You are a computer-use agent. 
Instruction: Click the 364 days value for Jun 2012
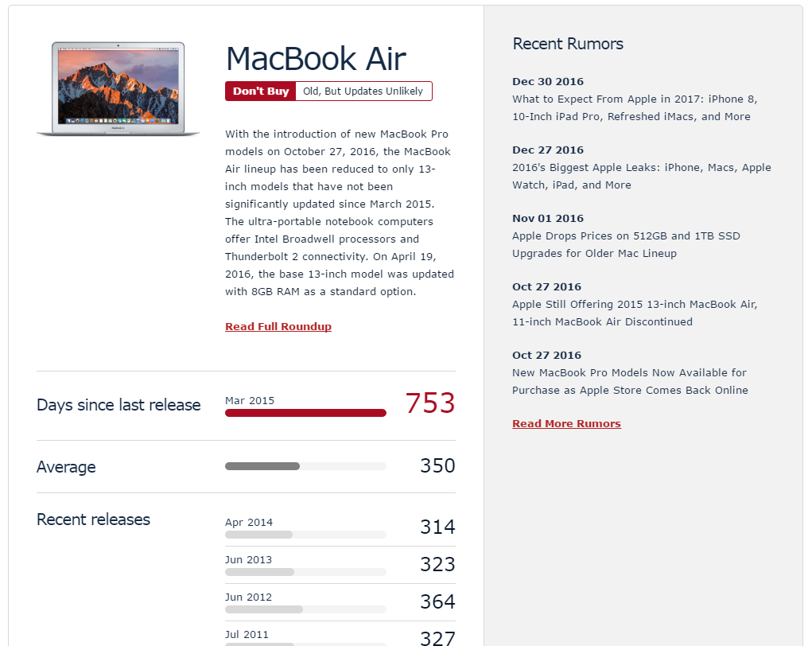coord(437,601)
